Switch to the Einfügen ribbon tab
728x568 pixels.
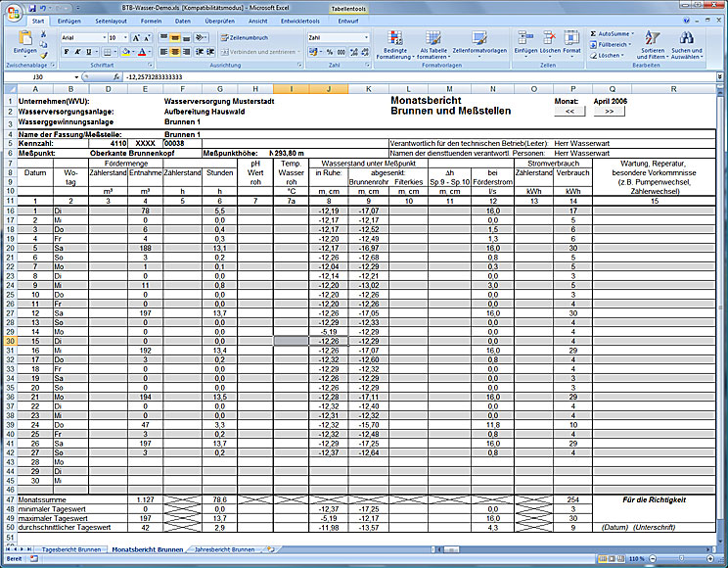[68, 21]
